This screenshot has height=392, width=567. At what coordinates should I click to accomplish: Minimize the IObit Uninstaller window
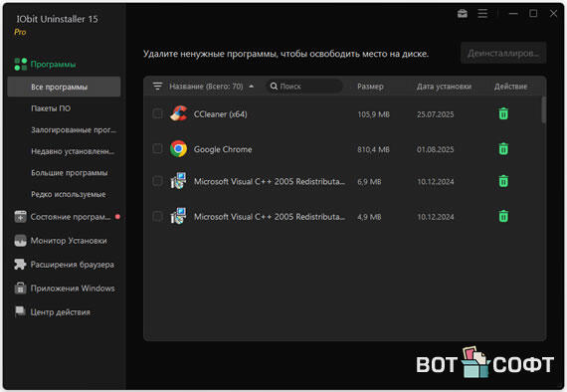click(513, 14)
